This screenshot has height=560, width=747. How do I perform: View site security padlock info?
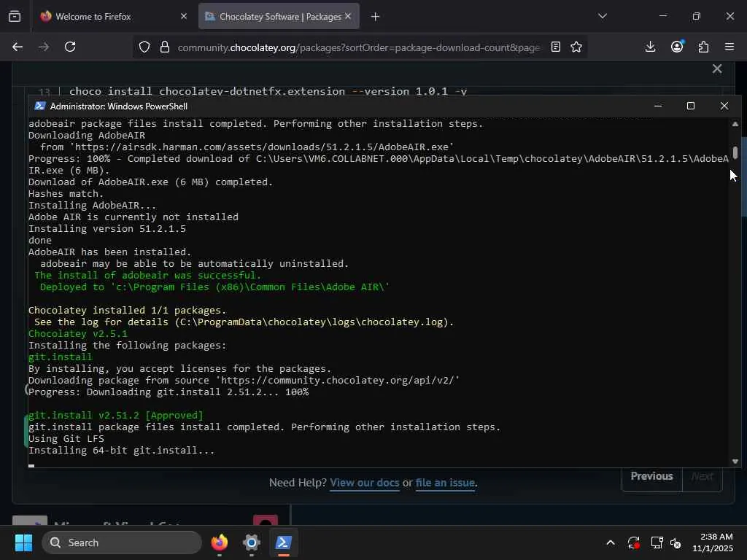tap(165, 47)
